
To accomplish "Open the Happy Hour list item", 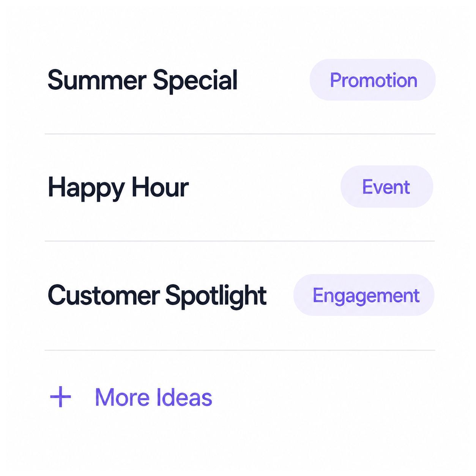I will (240, 188).
